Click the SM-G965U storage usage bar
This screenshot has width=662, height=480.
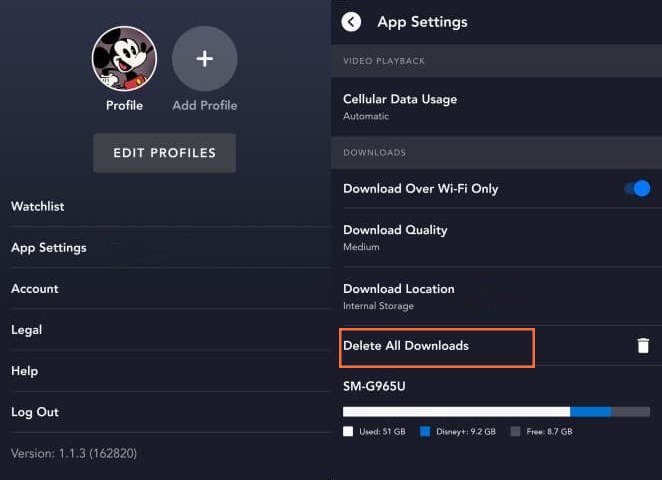click(496, 411)
